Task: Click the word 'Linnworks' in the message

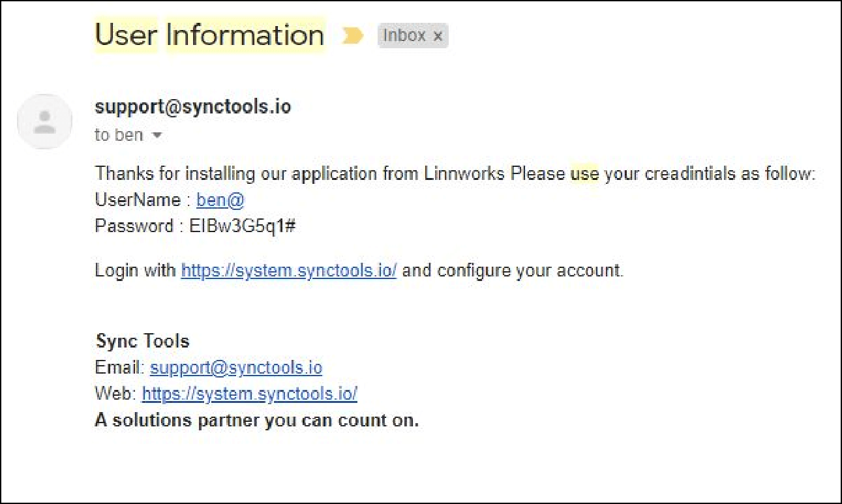Action: (x=465, y=174)
